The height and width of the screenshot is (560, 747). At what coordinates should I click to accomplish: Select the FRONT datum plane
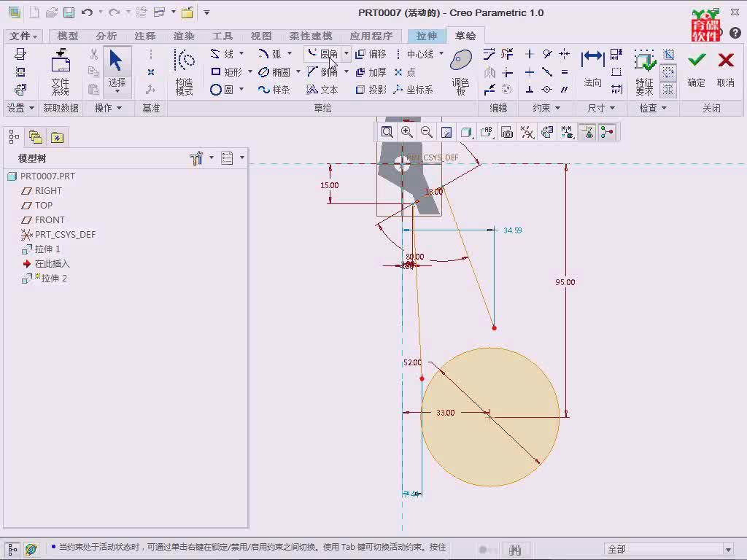pyautogui.click(x=43, y=220)
